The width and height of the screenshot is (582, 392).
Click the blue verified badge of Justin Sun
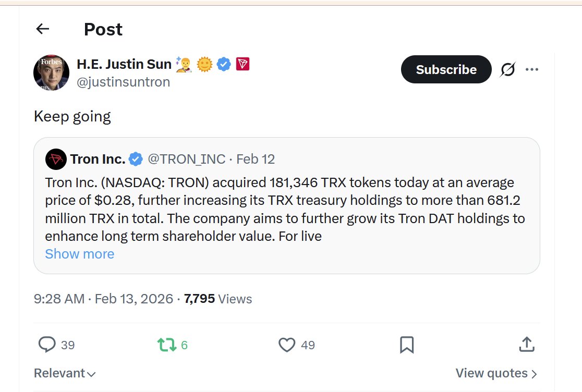[224, 64]
